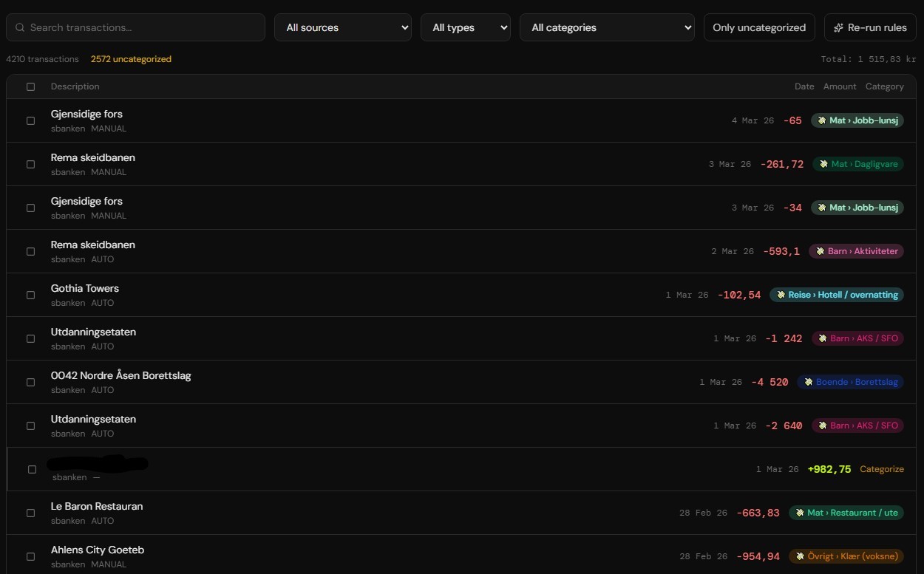This screenshot has width=924, height=574.
Task: Focus the Search transactions field
Action: 135,27
